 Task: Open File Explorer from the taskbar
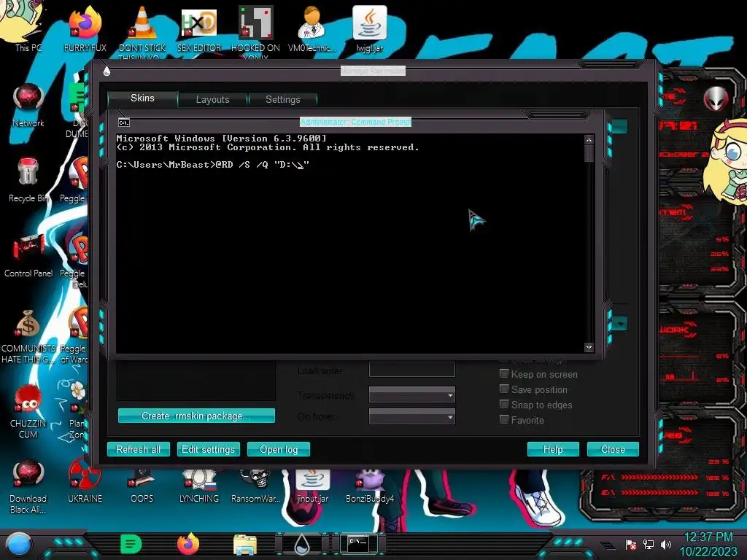[245, 545]
